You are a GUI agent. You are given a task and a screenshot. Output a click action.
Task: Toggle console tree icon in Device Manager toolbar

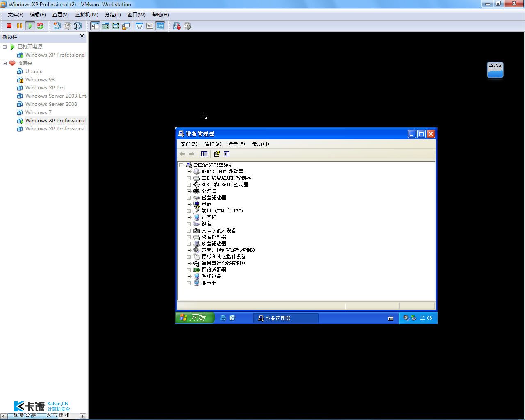(x=204, y=154)
